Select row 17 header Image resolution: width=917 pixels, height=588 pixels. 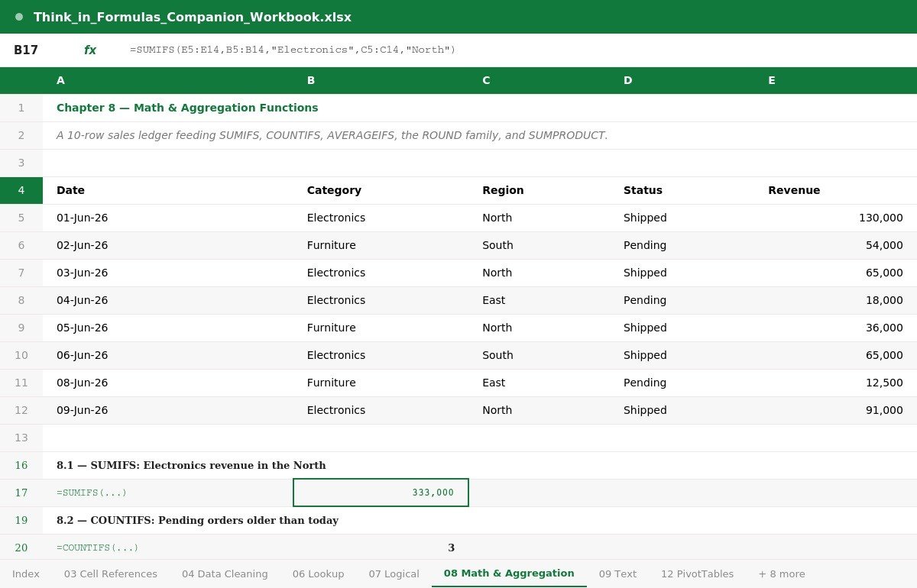click(21, 493)
